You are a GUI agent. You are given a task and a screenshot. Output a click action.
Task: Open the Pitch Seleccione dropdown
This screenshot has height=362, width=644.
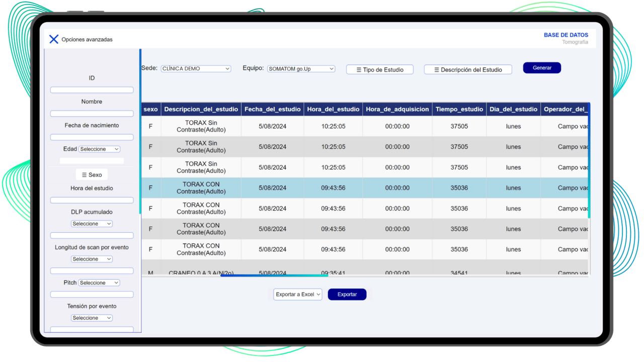click(99, 283)
